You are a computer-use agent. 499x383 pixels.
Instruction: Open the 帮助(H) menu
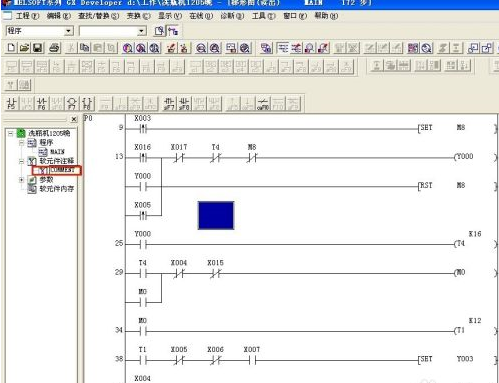click(326, 16)
